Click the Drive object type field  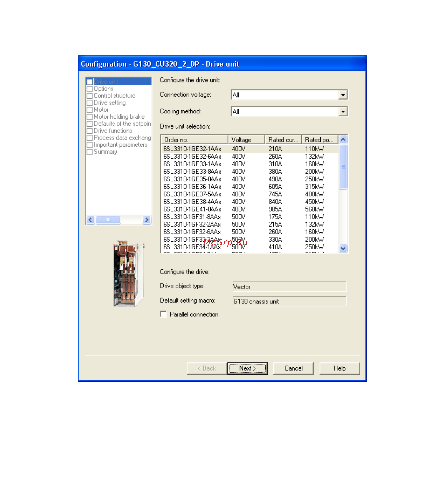coord(290,287)
